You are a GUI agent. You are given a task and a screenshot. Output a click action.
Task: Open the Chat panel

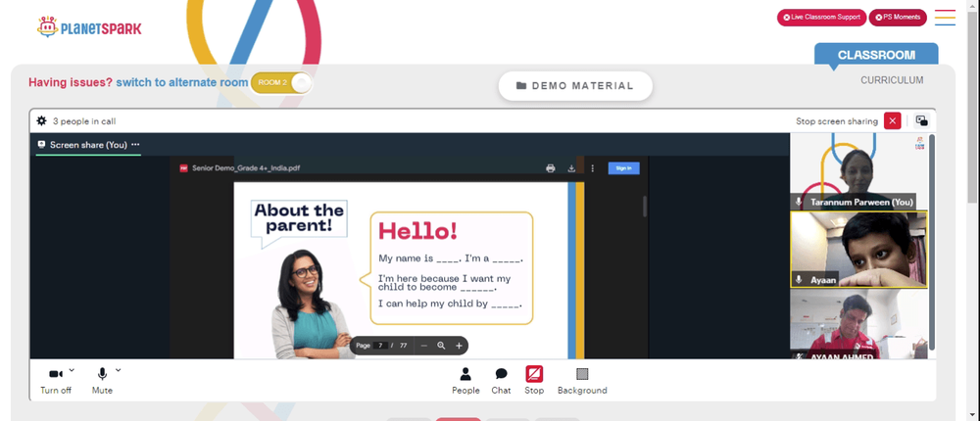click(501, 381)
